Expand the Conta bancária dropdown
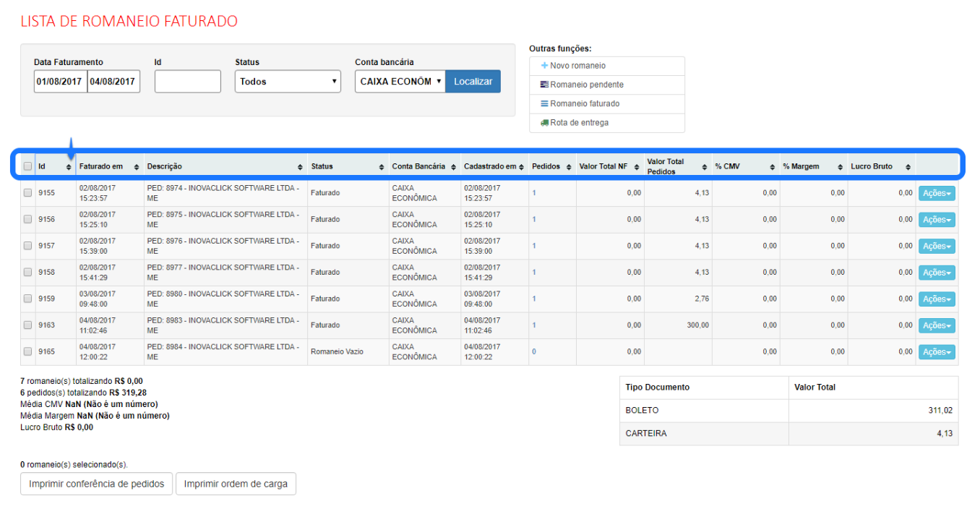Screen dimensions: 980x509 (x=400, y=82)
